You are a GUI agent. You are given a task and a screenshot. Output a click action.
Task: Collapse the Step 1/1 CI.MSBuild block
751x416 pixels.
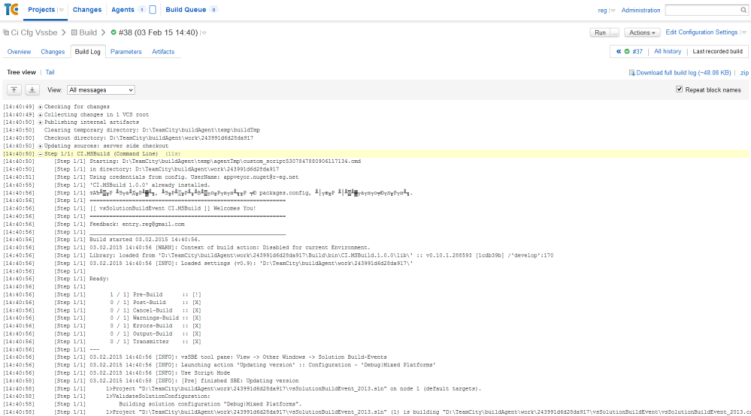[40, 153]
